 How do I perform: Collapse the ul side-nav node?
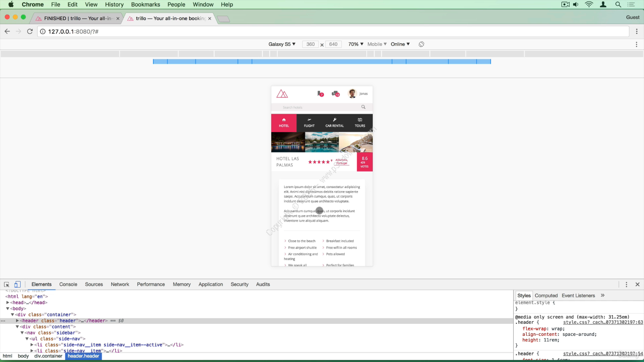tap(27, 339)
